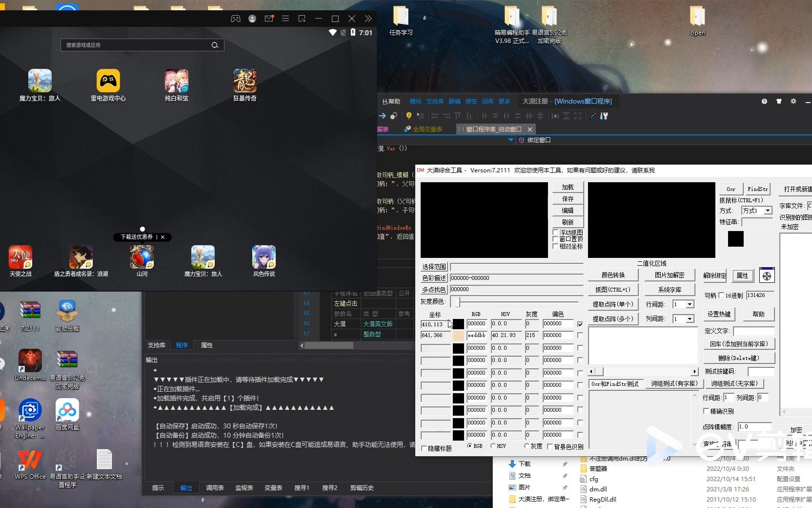The height and width of the screenshot is (508, 812).
Task: Click the 抓图(CTRL+1) button
Action: click(x=613, y=290)
